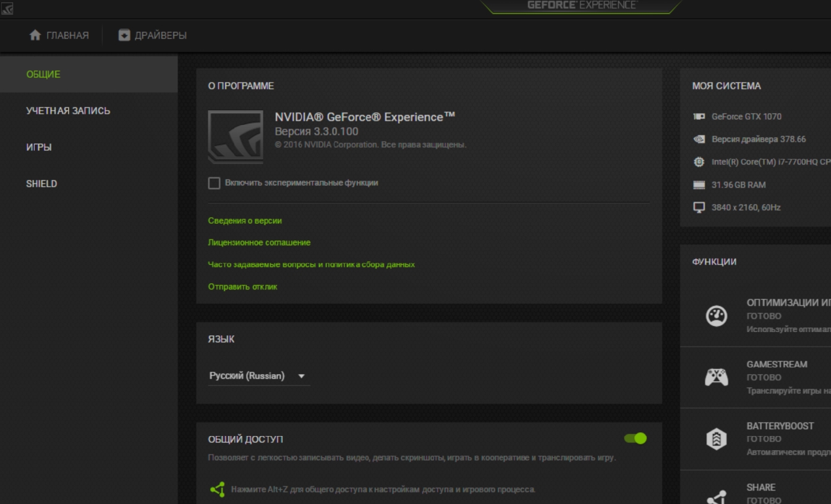Click the Версия драйвера 378.66 entry

[x=759, y=139]
